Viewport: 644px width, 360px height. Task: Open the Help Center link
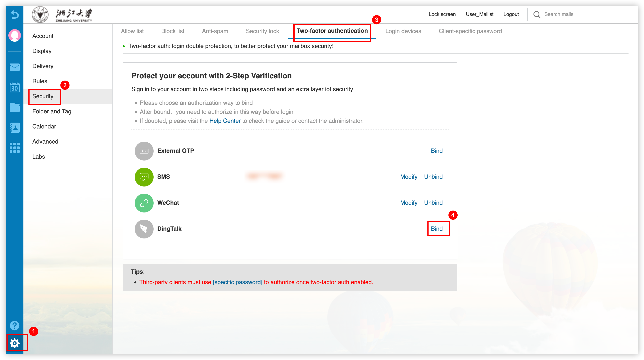pyautogui.click(x=225, y=121)
